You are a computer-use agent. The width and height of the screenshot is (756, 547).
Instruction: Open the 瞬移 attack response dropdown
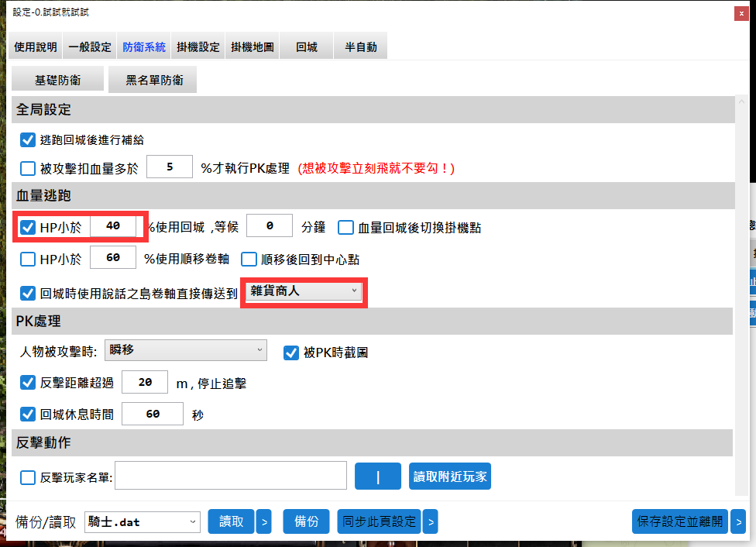coord(186,351)
